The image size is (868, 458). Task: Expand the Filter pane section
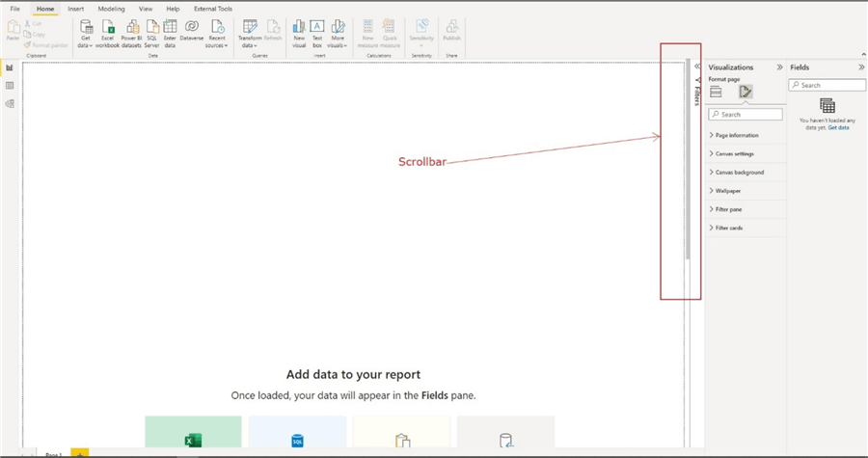(x=746, y=209)
